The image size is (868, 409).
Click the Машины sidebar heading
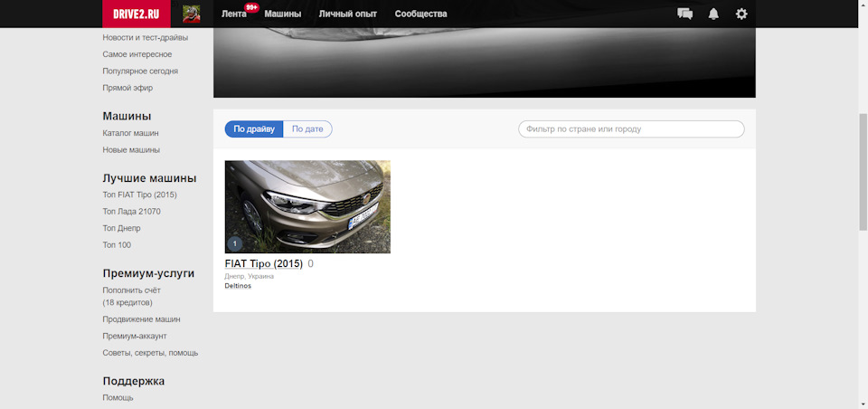pos(127,116)
